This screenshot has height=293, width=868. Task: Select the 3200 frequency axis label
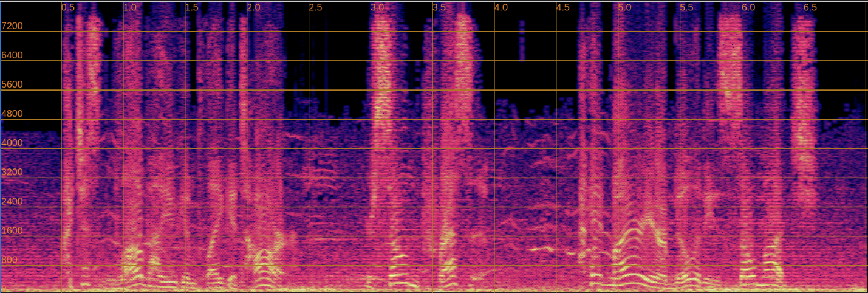[x=12, y=171]
